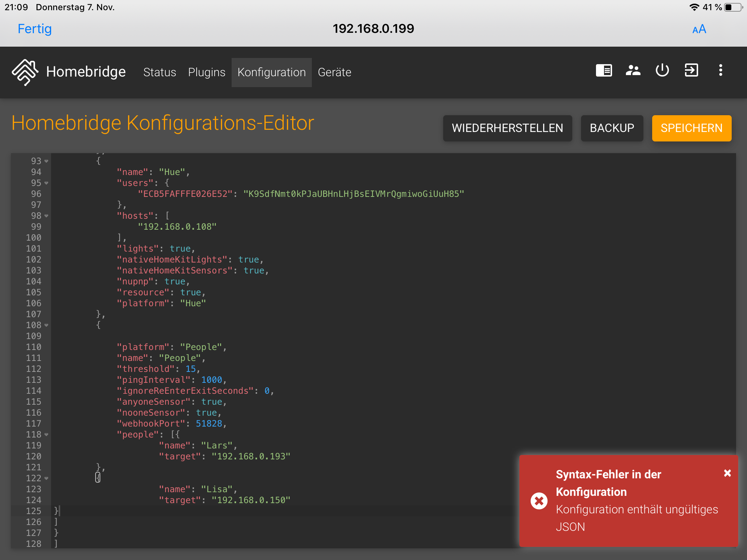Image resolution: width=747 pixels, height=560 pixels.
Task: Go to the Geräte tab
Action: click(x=334, y=72)
